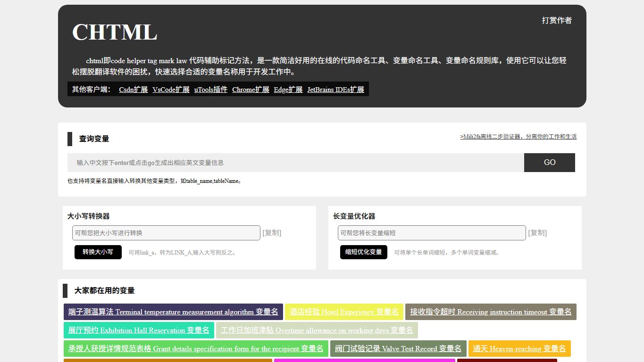Click the chtml description paragraph
The height and width of the screenshot is (362, 644).
click(319, 66)
